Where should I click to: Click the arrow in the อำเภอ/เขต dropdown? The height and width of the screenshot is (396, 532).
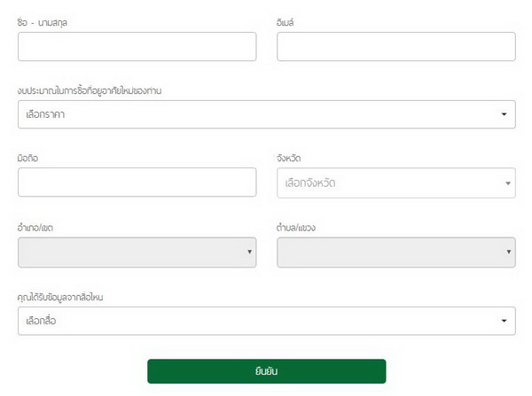(x=249, y=252)
